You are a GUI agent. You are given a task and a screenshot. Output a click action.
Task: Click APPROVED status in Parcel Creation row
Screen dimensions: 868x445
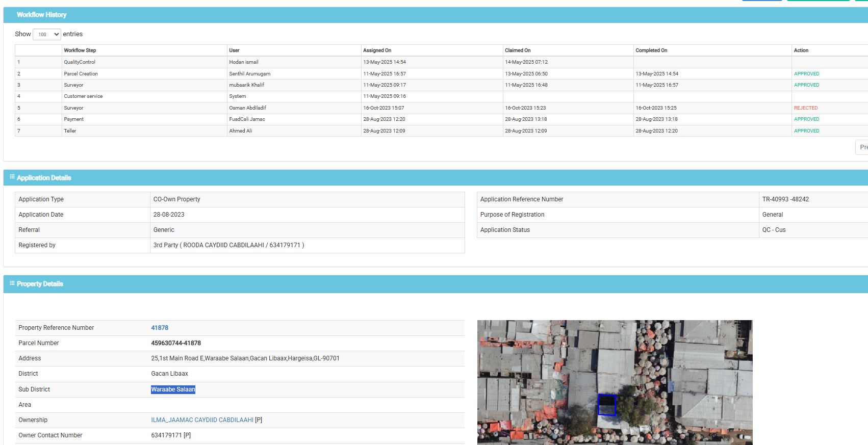point(806,74)
